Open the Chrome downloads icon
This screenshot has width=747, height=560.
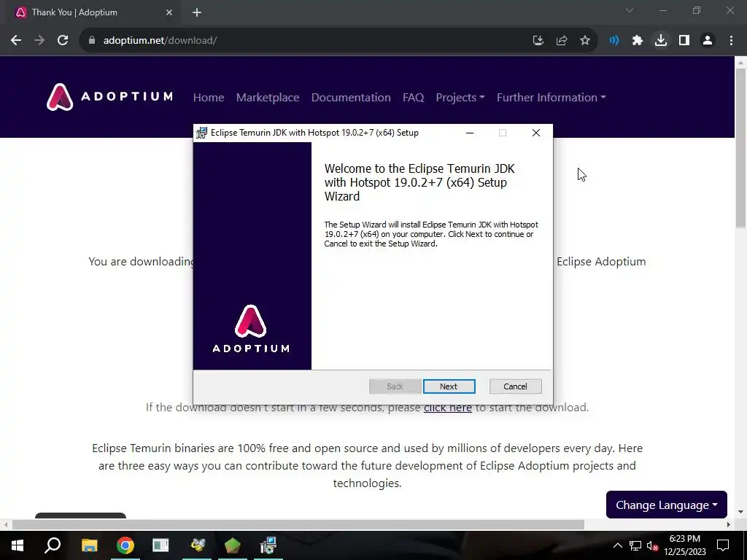click(661, 41)
